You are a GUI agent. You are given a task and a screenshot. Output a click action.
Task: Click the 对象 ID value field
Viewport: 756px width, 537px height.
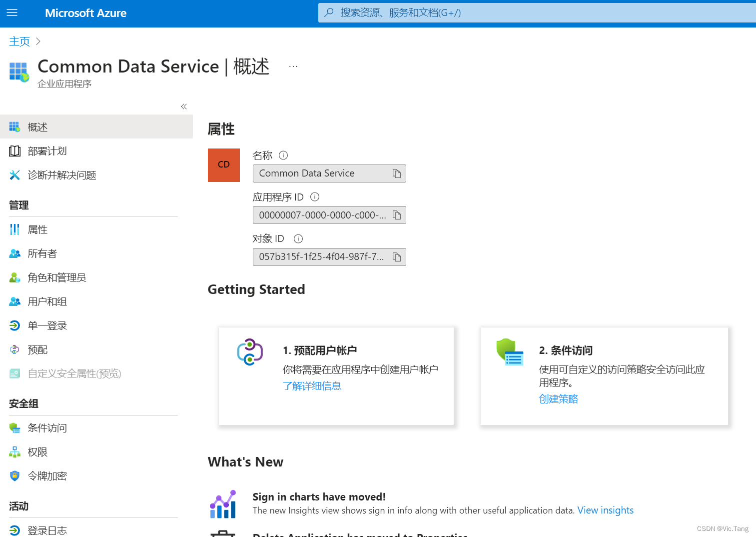pos(329,257)
